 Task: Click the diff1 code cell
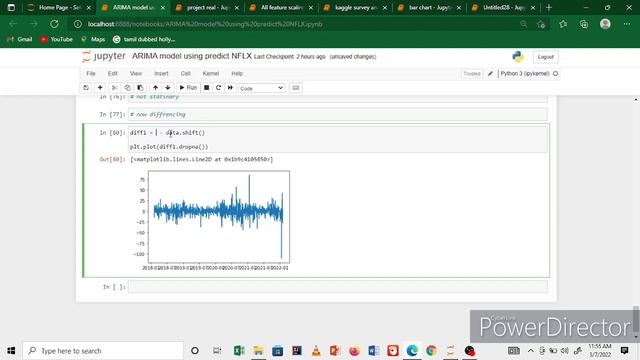tap(338, 140)
